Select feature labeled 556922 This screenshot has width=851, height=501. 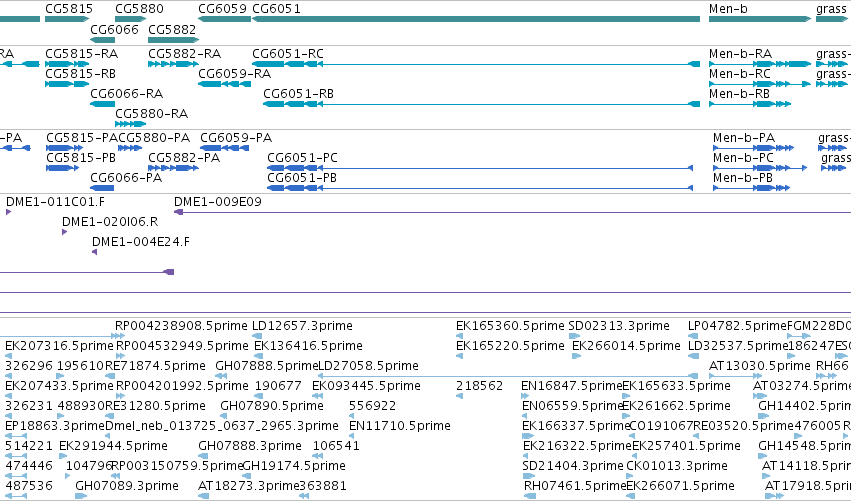click(372, 407)
